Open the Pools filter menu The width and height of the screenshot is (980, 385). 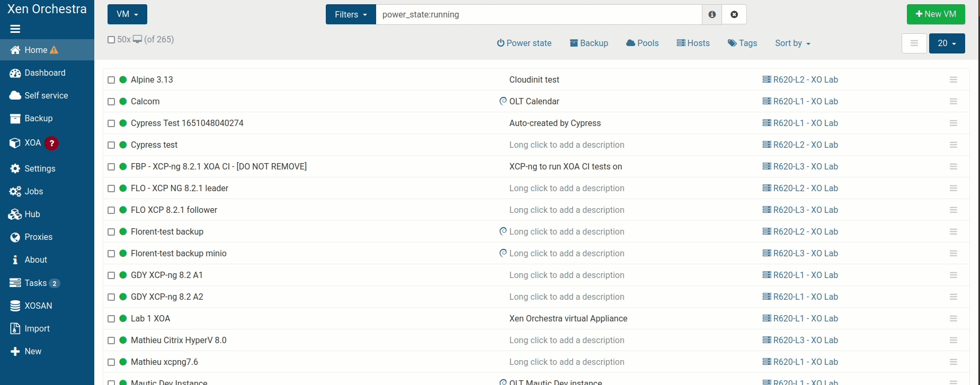(x=643, y=43)
